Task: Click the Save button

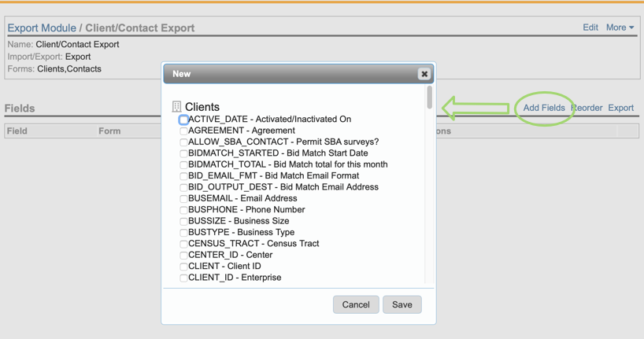Action: point(402,304)
